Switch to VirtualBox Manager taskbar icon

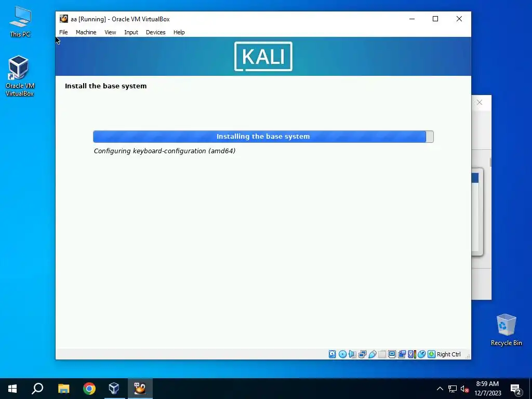114,389
